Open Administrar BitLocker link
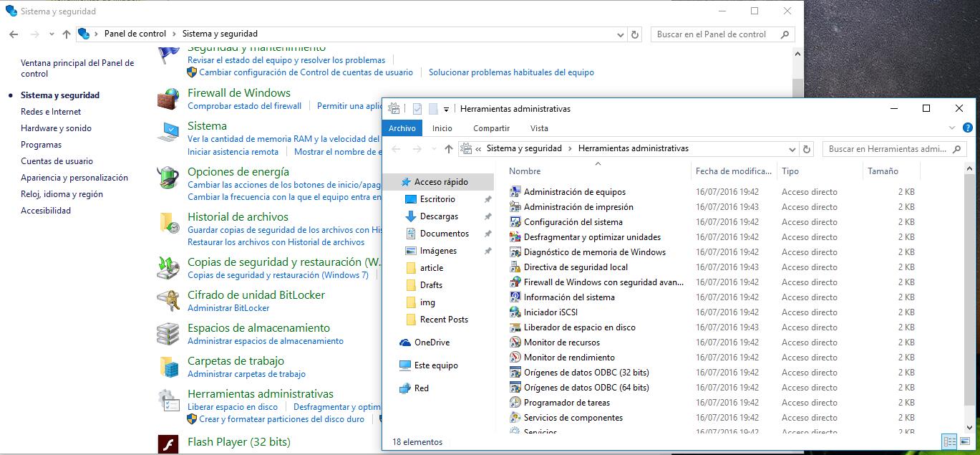 point(228,308)
